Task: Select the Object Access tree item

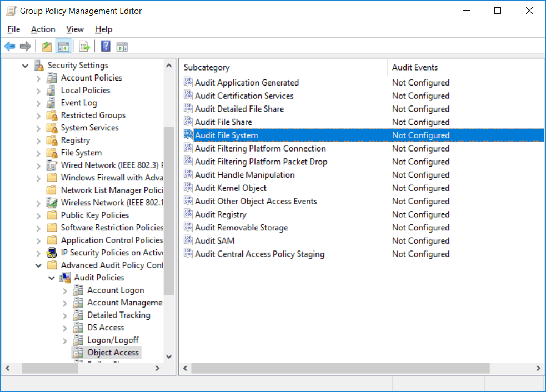Action: click(112, 352)
